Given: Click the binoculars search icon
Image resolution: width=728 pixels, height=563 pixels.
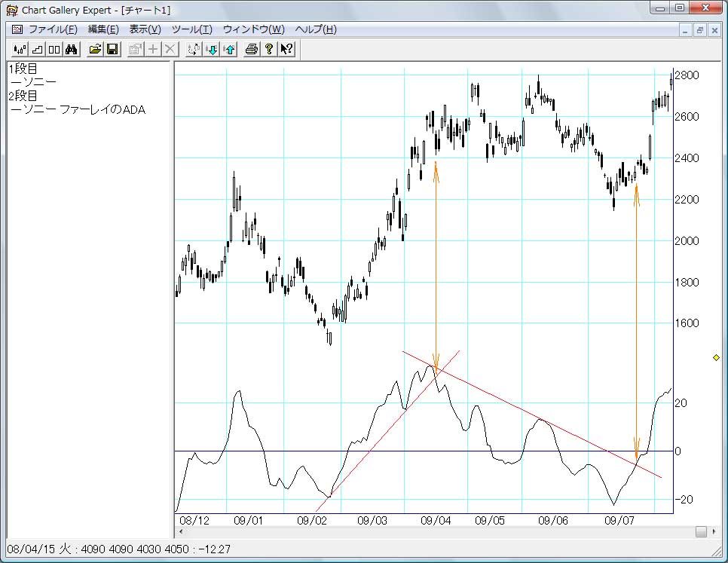Looking at the screenshot, I should click(72, 49).
